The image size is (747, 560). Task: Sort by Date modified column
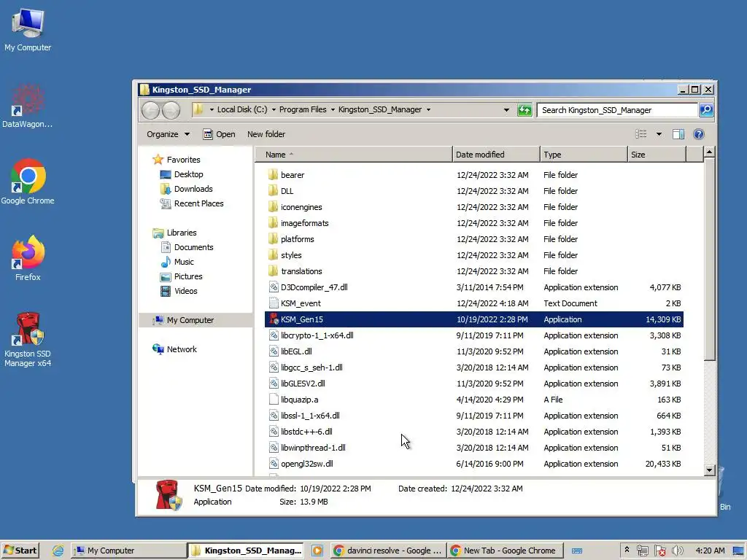(496, 155)
